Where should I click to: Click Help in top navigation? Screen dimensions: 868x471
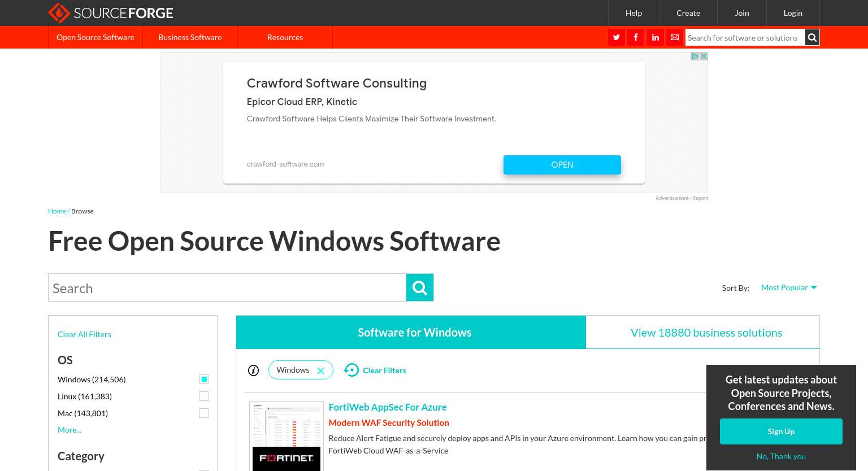click(633, 12)
